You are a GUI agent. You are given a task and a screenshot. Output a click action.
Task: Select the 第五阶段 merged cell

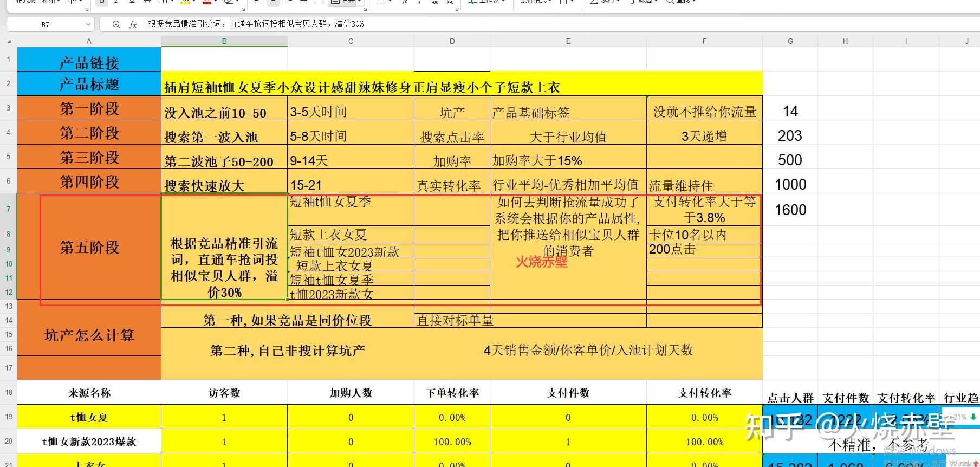click(89, 247)
